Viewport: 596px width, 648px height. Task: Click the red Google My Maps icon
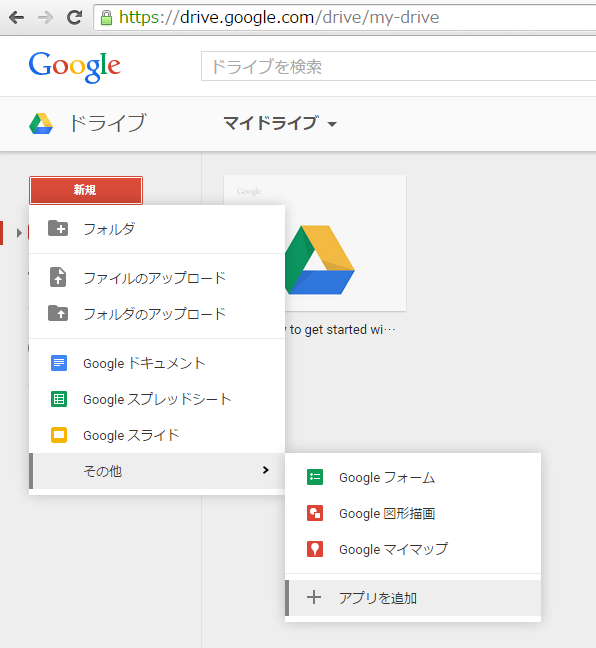point(315,549)
